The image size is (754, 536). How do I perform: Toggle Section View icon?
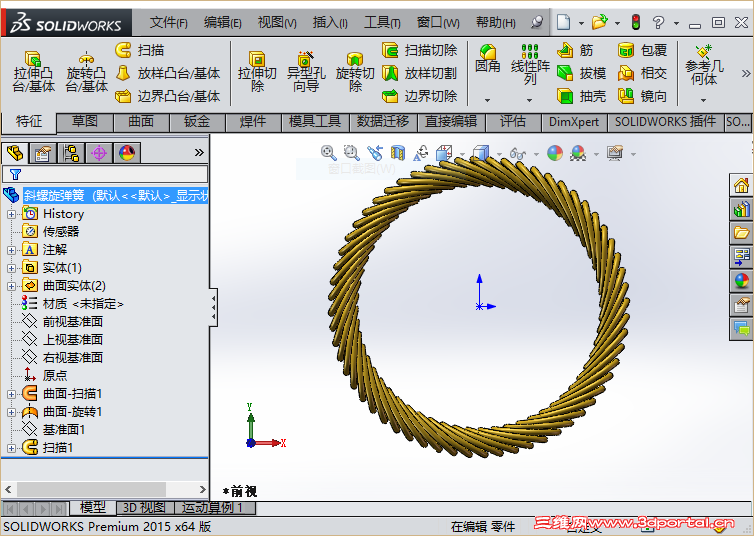398,153
